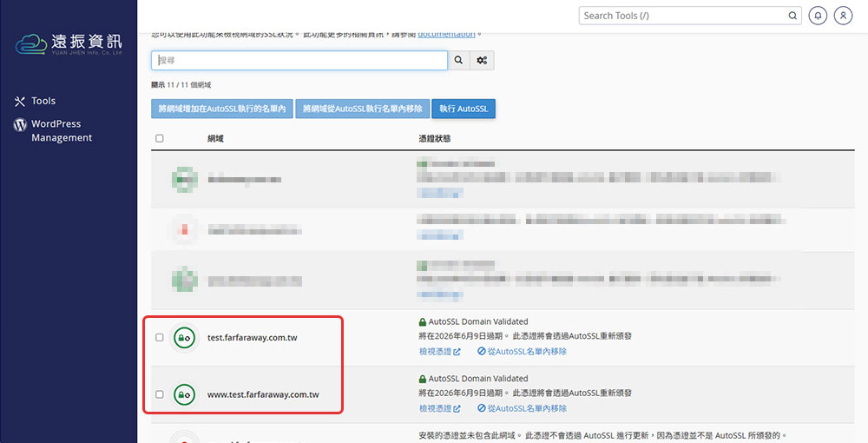Viewport: 868px width, 443px height.
Task: Click 檢視憑證 for test.farfaraway.com.tw
Action: click(x=439, y=351)
